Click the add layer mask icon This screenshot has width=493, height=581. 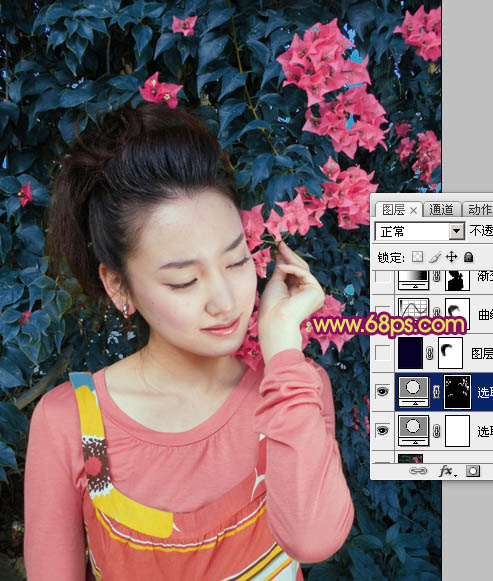(x=473, y=471)
